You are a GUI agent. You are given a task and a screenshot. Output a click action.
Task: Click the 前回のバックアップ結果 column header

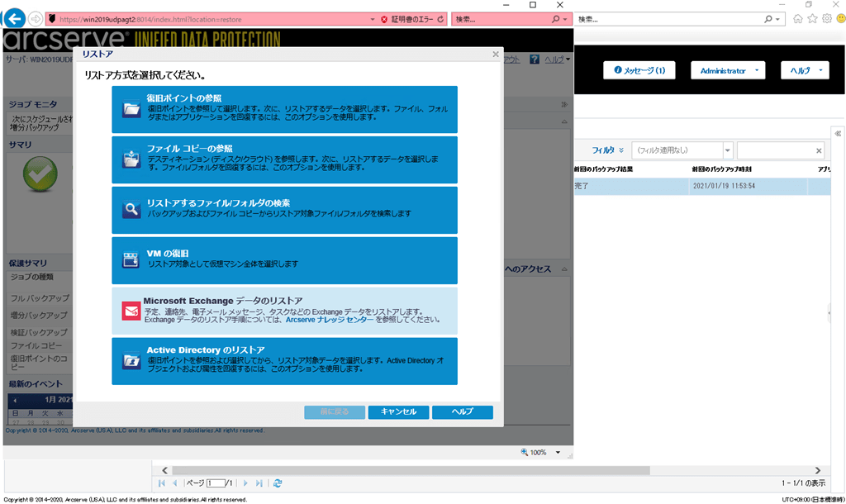pos(603,169)
